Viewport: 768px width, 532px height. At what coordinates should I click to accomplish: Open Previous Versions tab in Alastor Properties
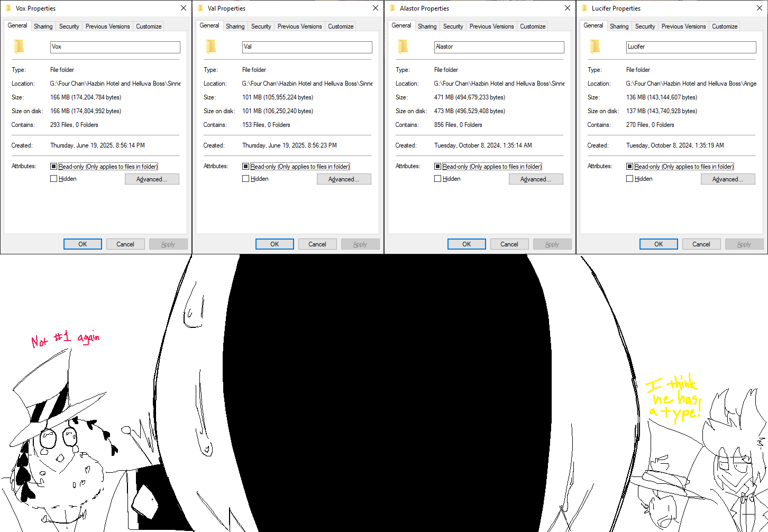tap(492, 26)
